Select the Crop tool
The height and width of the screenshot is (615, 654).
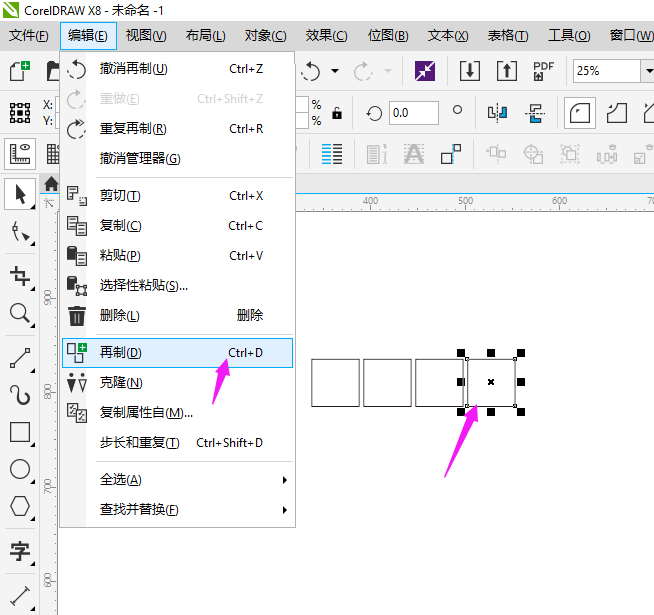pos(20,276)
